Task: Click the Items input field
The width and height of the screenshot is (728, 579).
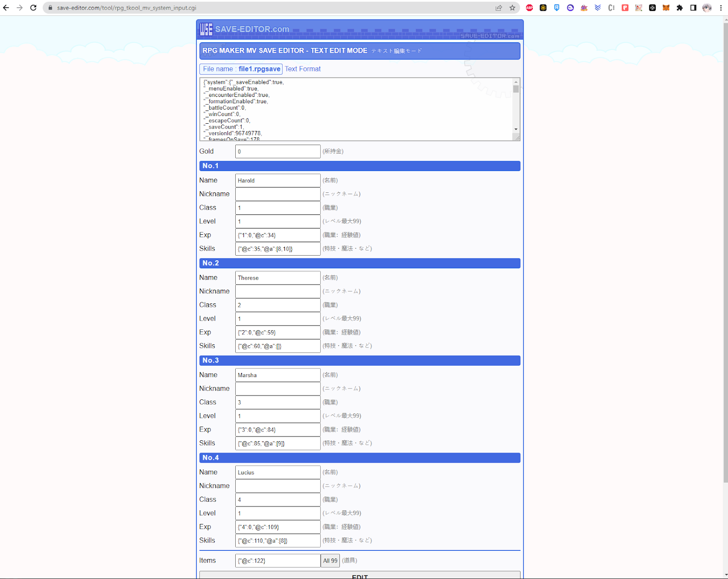Action: [x=278, y=561]
